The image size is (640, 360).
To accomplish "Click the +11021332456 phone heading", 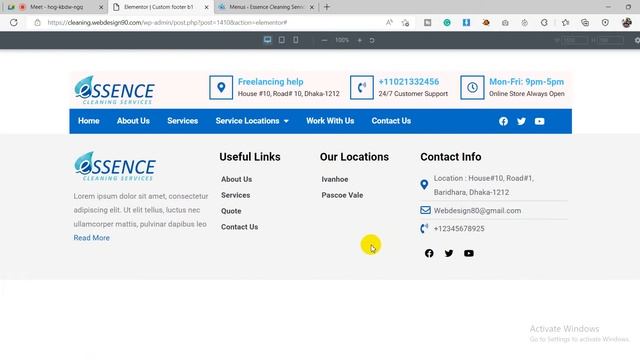I will tap(409, 82).
